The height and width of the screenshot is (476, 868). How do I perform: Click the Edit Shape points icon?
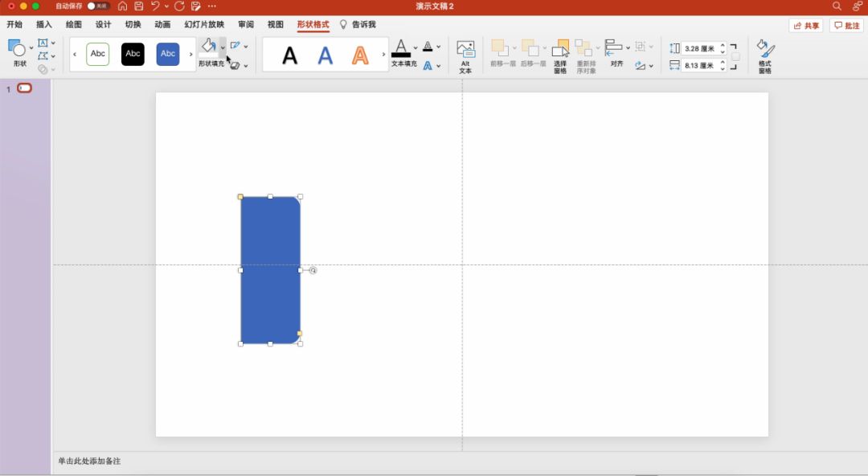click(43, 56)
